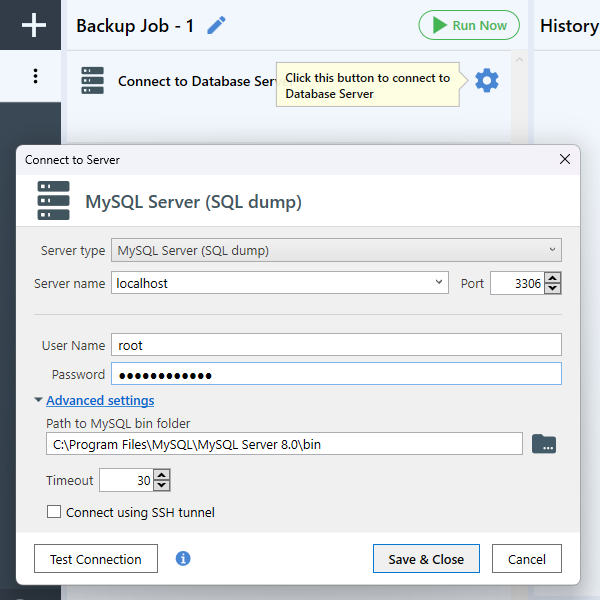Viewport: 600px width, 600px height.
Task: Increase the Timeout value
Action: pos(162,475)
